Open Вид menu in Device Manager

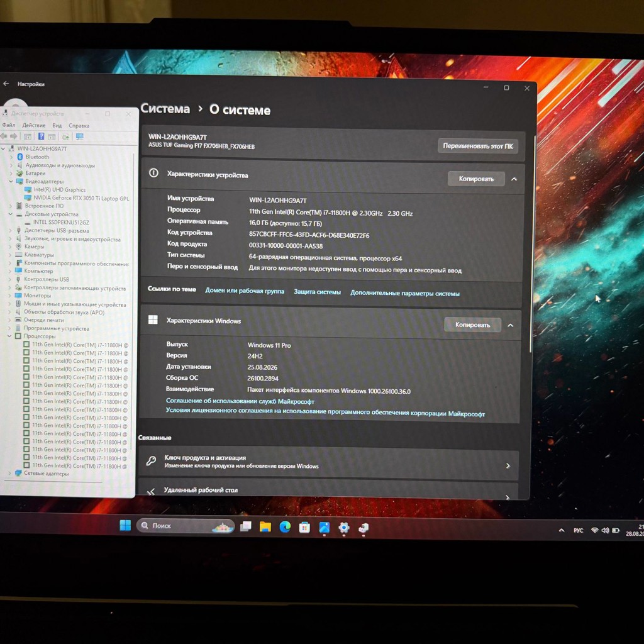click(x=57, y=125)
